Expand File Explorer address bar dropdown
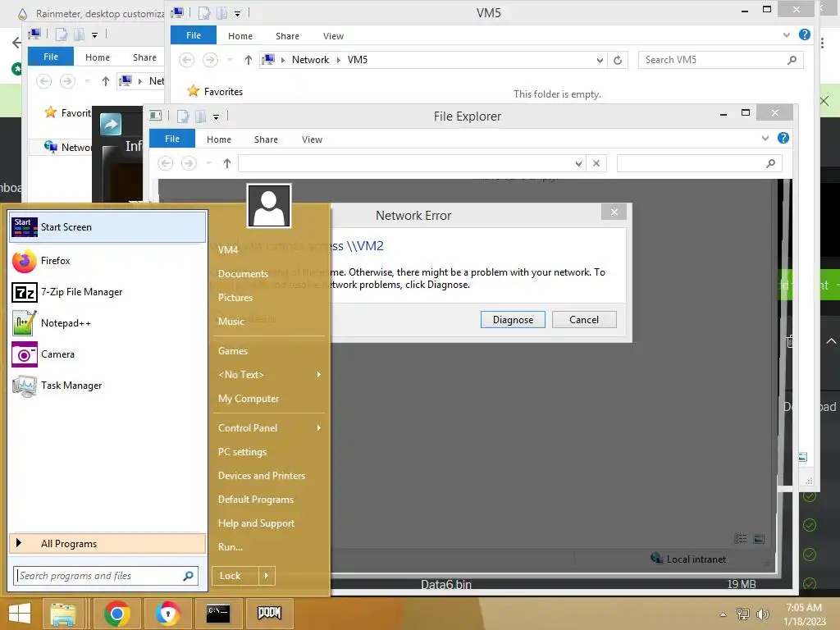840x630 pixels. click(578, 164)
